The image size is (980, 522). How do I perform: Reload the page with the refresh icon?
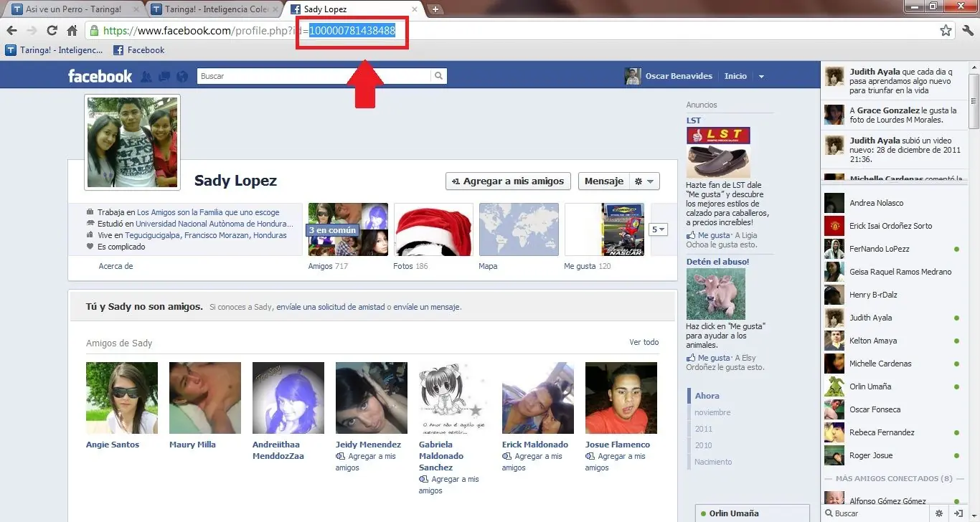pos(52,31)
